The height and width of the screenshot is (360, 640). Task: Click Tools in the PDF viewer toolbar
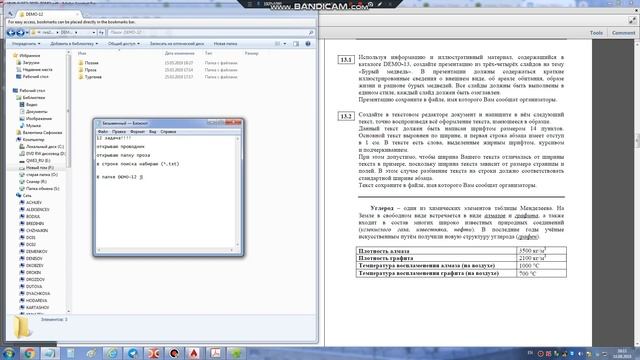596,33
